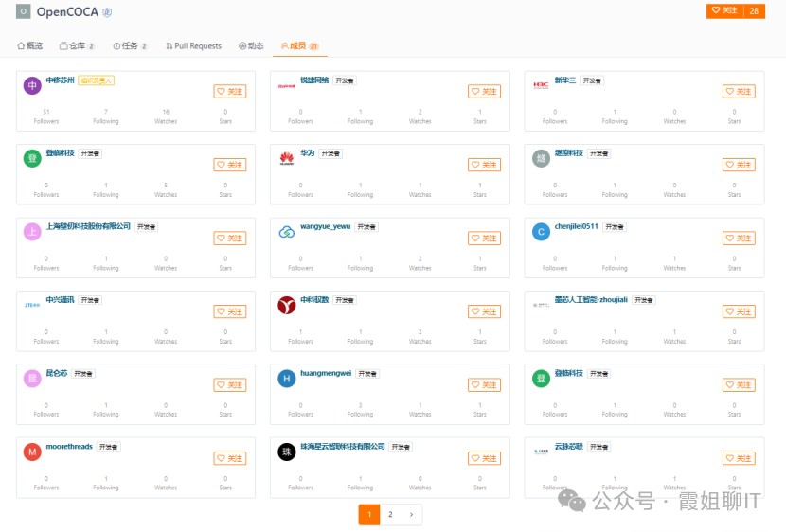Viewport: 786px width, 532px height.
Task: Open the moorethreads profile link
Action: (69, 447)
